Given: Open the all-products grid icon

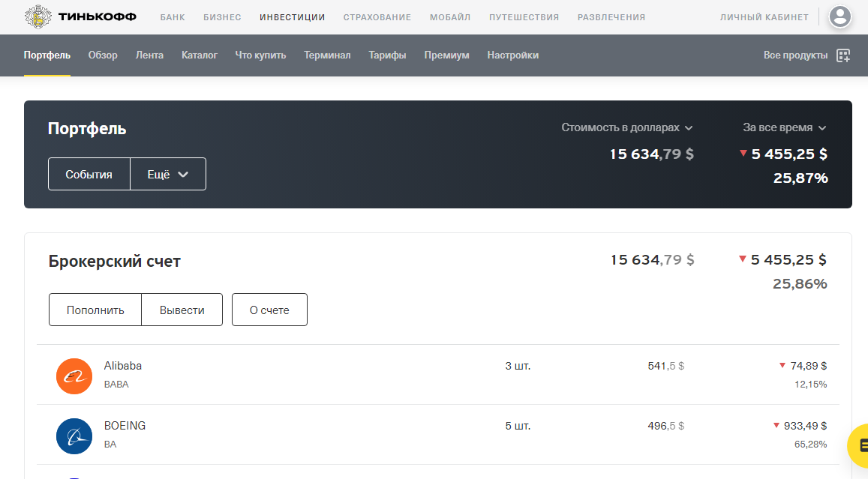Looking at the screenshot, I should coord(843,55).
